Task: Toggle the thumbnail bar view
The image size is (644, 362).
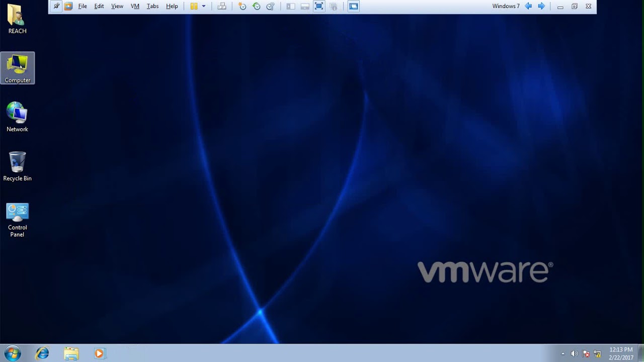Action: tap(305, 7)
